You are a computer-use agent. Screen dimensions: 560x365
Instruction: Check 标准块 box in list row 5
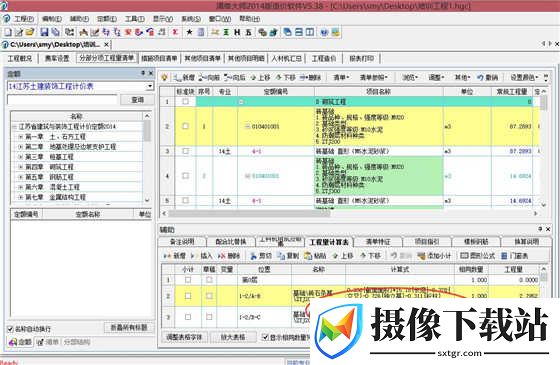[185, 200]
